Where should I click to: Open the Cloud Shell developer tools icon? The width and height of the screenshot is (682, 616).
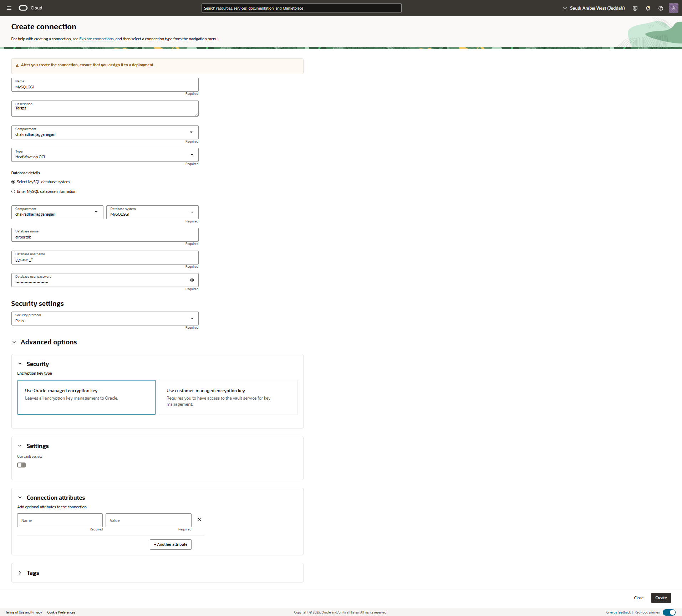635,8
